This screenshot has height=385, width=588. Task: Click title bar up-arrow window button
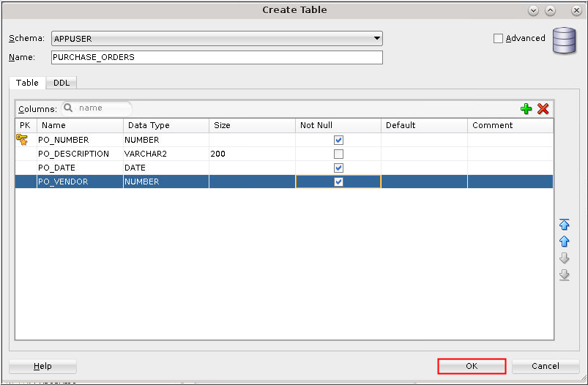pos(550,11)
